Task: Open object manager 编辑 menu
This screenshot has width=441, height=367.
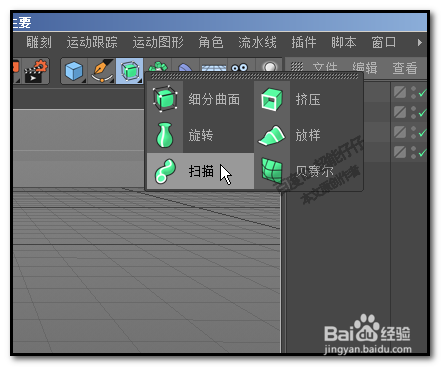Action: (365, 68)
